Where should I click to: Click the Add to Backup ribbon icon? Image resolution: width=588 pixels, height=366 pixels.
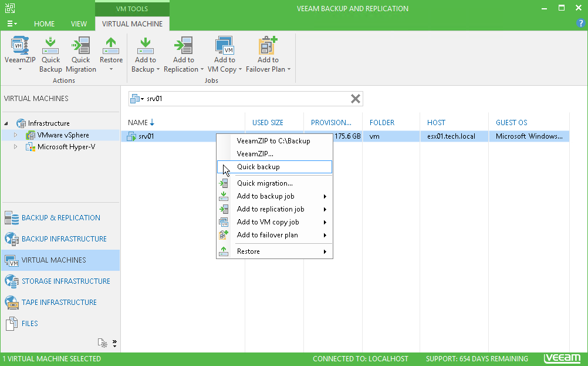point(146,45)
